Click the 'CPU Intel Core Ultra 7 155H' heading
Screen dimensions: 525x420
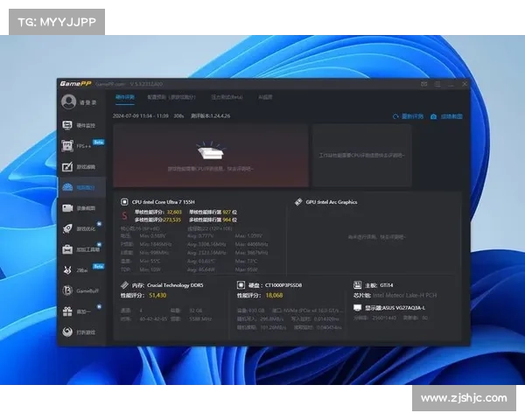pos(163,202)
